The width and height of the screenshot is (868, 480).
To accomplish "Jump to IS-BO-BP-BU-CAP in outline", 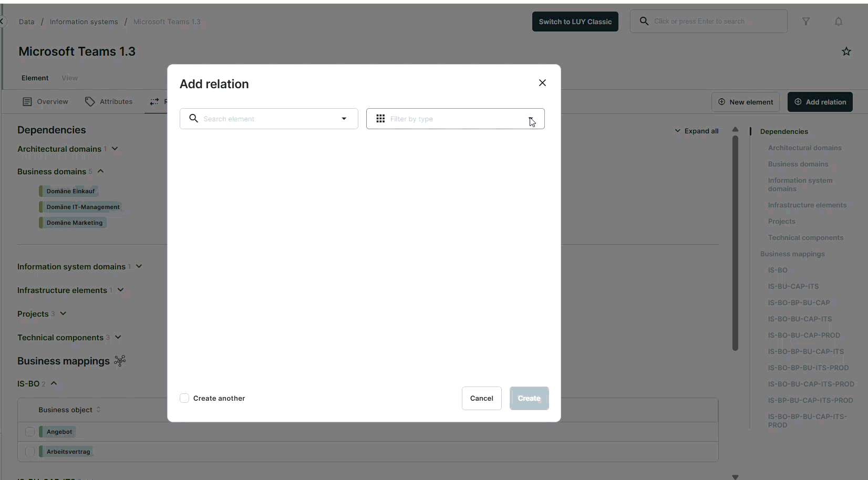I will tap(799, 302).
